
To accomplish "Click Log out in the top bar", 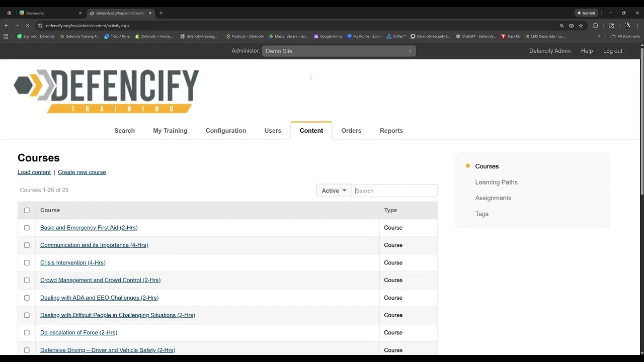I will coord(613,51).
